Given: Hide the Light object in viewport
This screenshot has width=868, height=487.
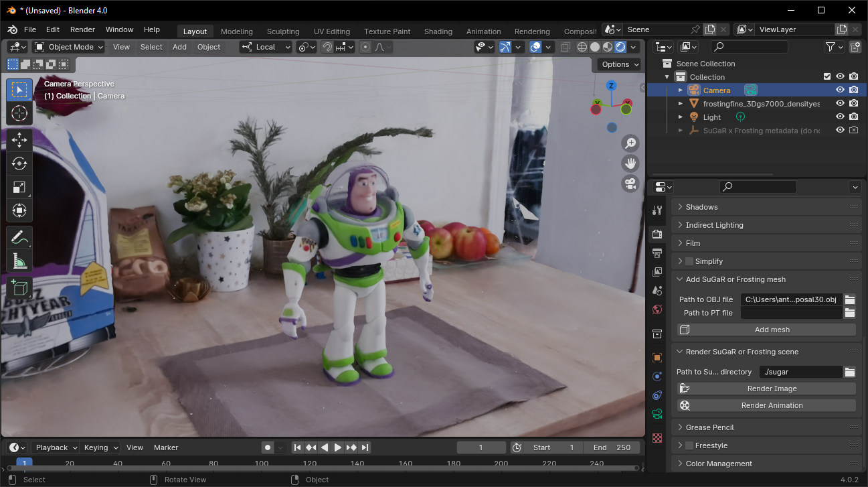Looking at the screenshot, I should pyautogui.click(x=840, y=117).
